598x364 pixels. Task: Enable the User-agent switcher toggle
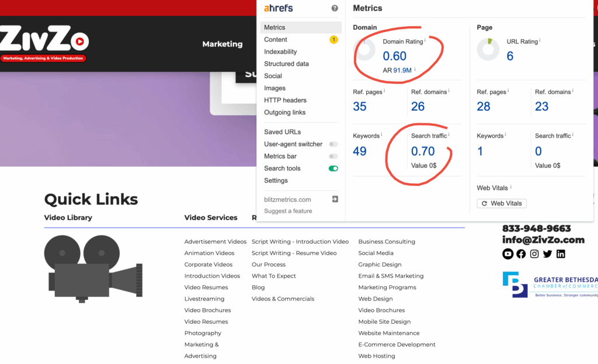(x=333, y=144)
